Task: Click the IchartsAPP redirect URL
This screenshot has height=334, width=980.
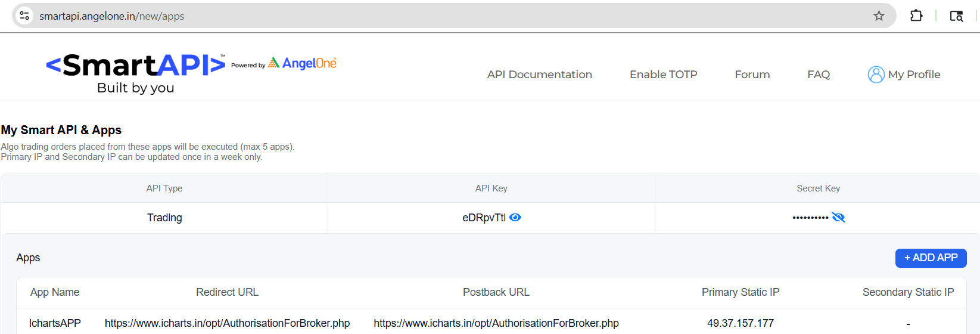Action: 227,323
